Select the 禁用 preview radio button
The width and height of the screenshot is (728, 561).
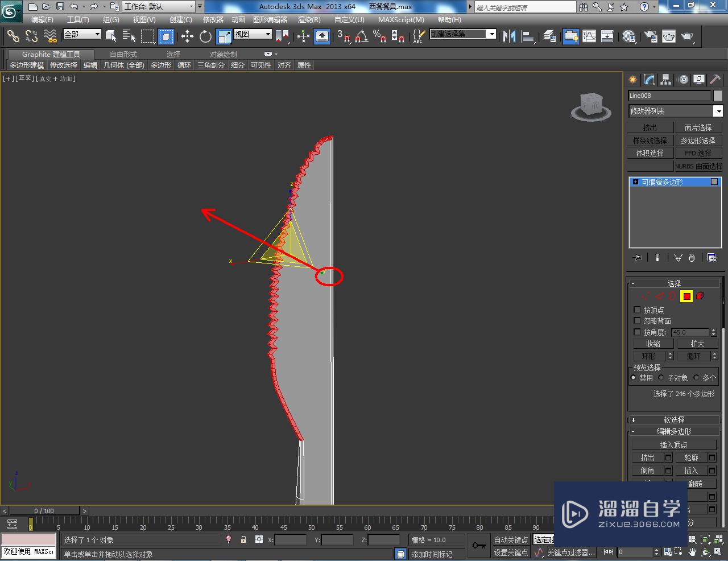(634, 378)
